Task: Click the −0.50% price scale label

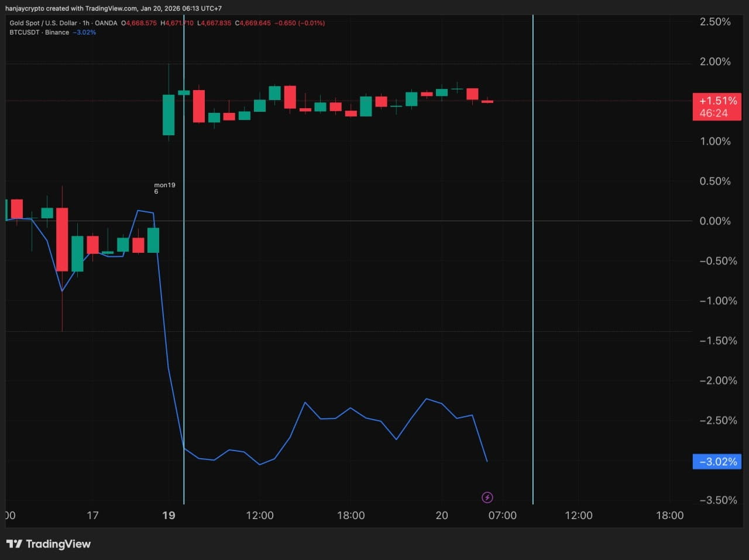Action: 718,261
